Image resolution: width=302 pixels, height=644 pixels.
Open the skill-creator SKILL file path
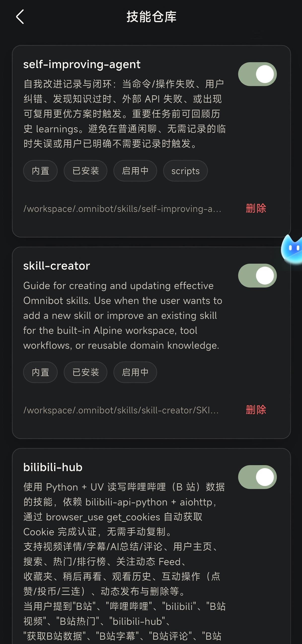121,410
